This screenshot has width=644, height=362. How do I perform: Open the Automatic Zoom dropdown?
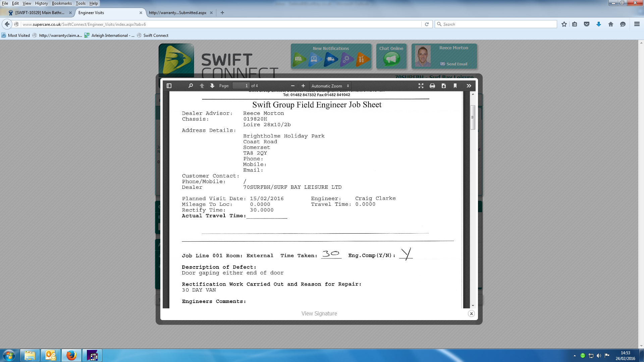coord(330,86)
